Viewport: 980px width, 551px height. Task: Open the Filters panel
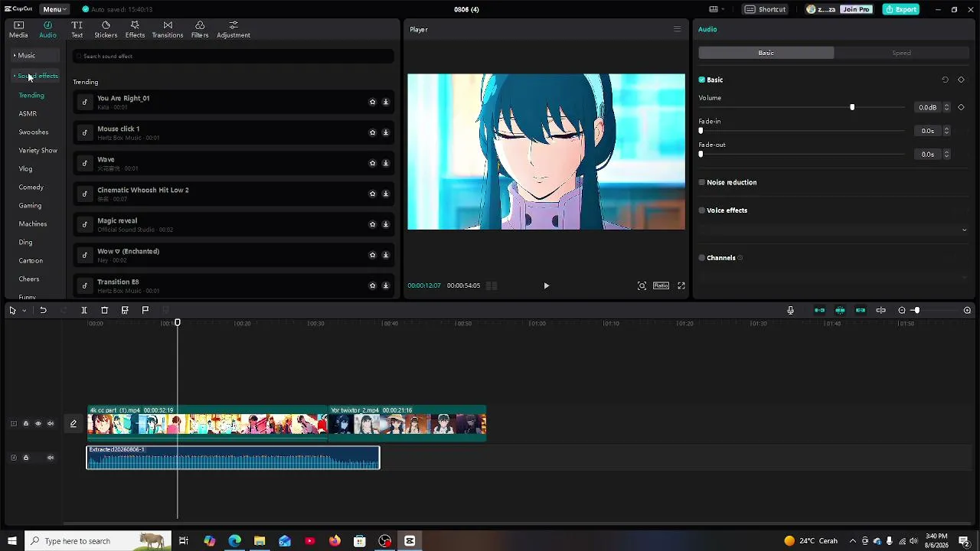point(200,29)
